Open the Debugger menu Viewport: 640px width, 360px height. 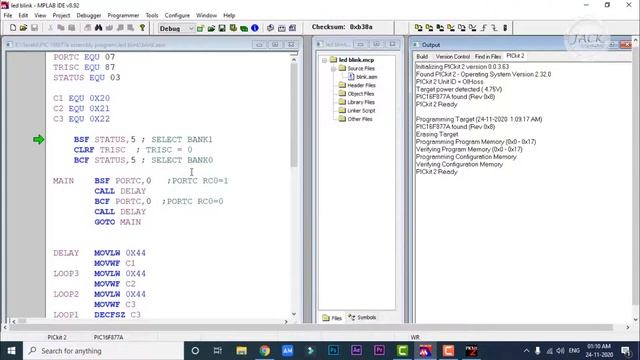[89, 15]
